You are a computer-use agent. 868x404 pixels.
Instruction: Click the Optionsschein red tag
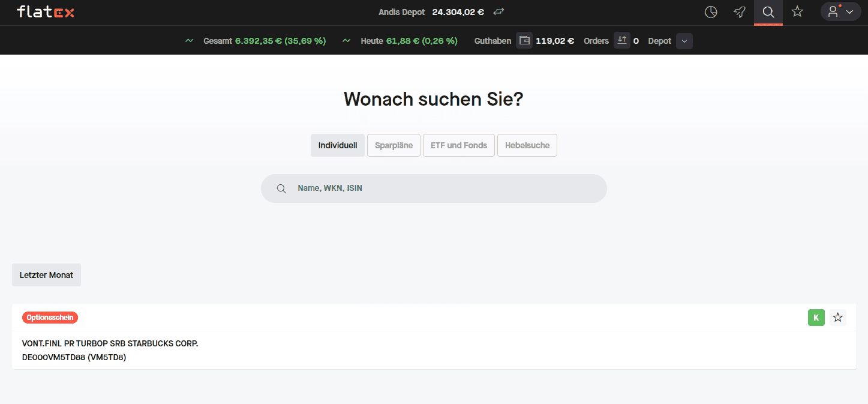pos(50,318)
